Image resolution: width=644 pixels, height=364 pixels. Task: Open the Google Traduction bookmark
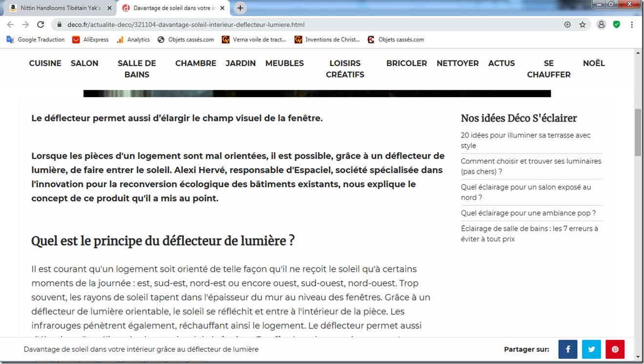(36, 40)
